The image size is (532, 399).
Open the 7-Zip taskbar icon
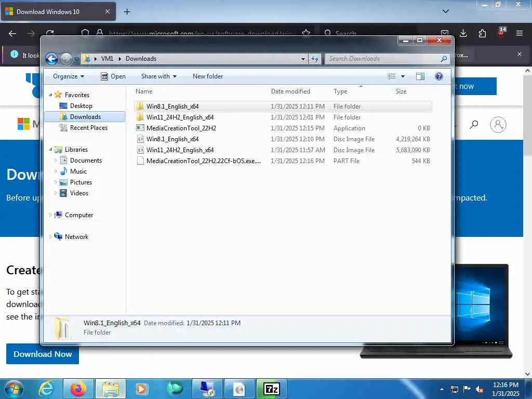pyautogui.click(x=271, y=389)
